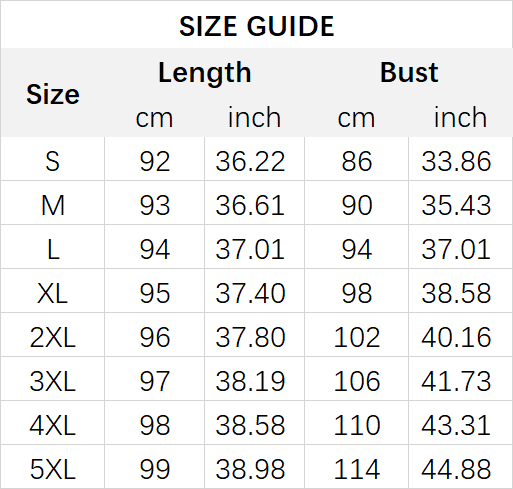This screenshot has height=489, width=513.
Task: Click the Length column header
Action: click(205, 73)
